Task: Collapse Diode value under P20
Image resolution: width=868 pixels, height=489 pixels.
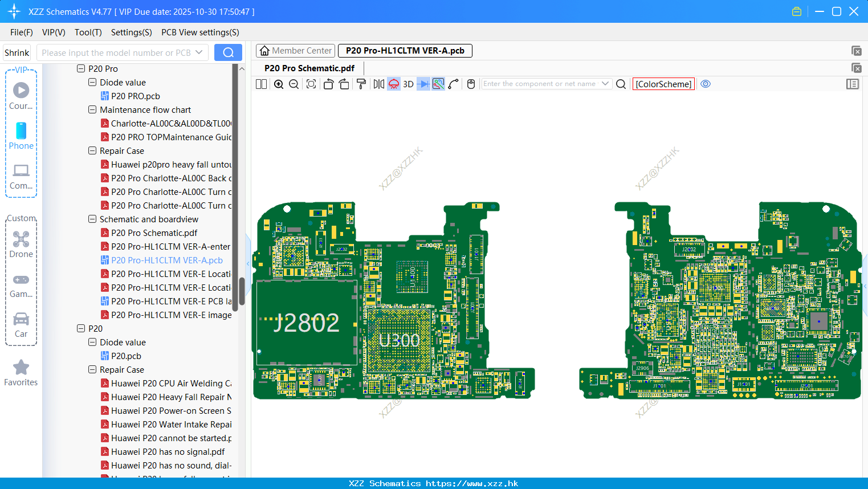Action: point(92,342)
